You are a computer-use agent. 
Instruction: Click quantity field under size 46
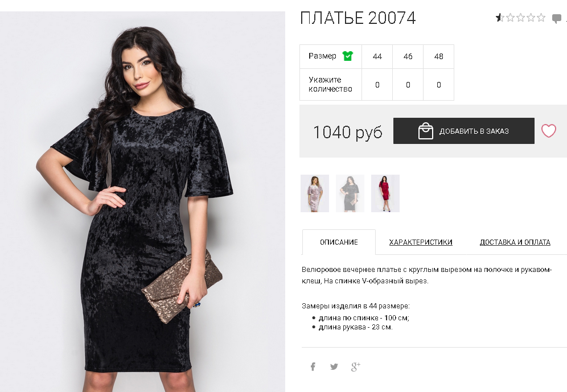[x=408, y=85]
